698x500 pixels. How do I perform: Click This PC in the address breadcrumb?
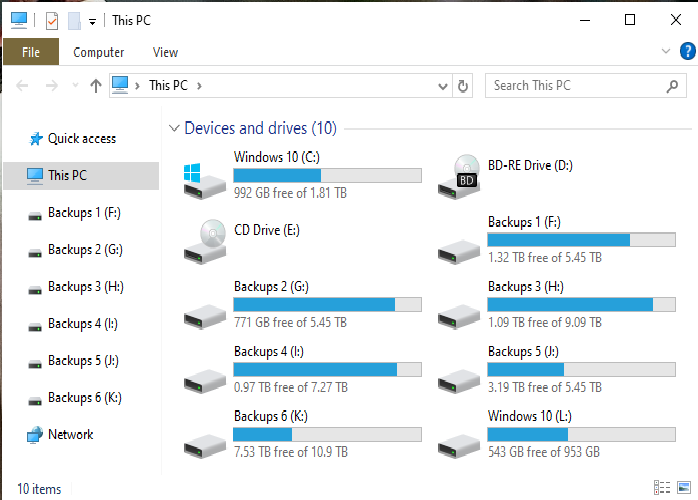pyautogui.click(x=168, y=85)
